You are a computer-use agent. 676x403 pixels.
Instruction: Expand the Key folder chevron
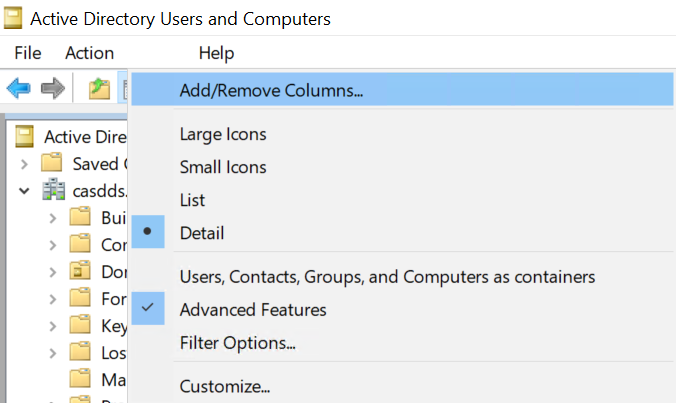pos(53,326)
